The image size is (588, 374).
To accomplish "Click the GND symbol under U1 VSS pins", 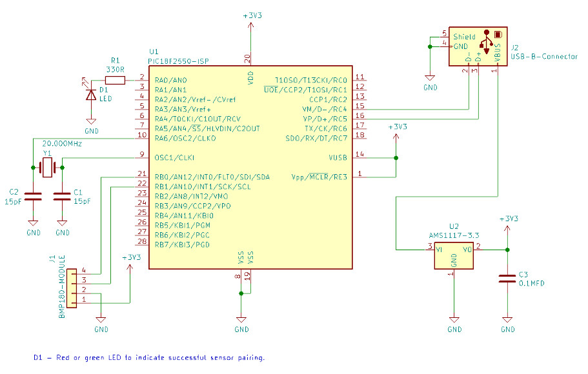I will (x=241, y=320).
